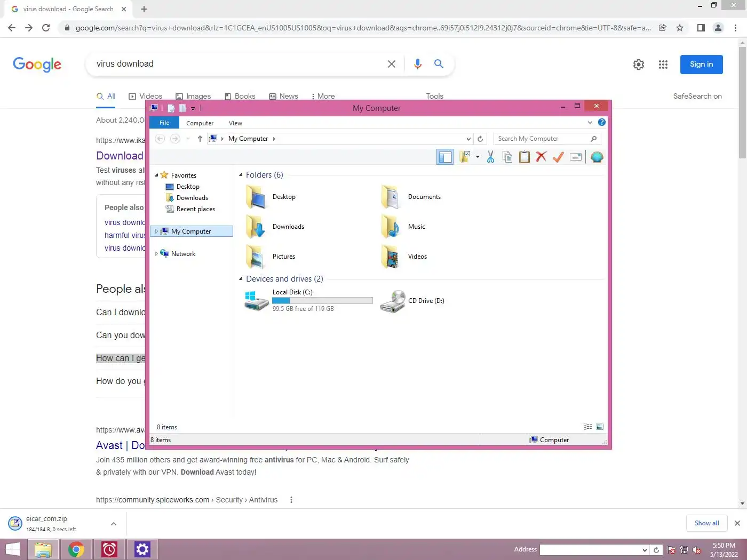Open the Explorer address bar history dropdown

pyautogui.click(x=468, y=139)
